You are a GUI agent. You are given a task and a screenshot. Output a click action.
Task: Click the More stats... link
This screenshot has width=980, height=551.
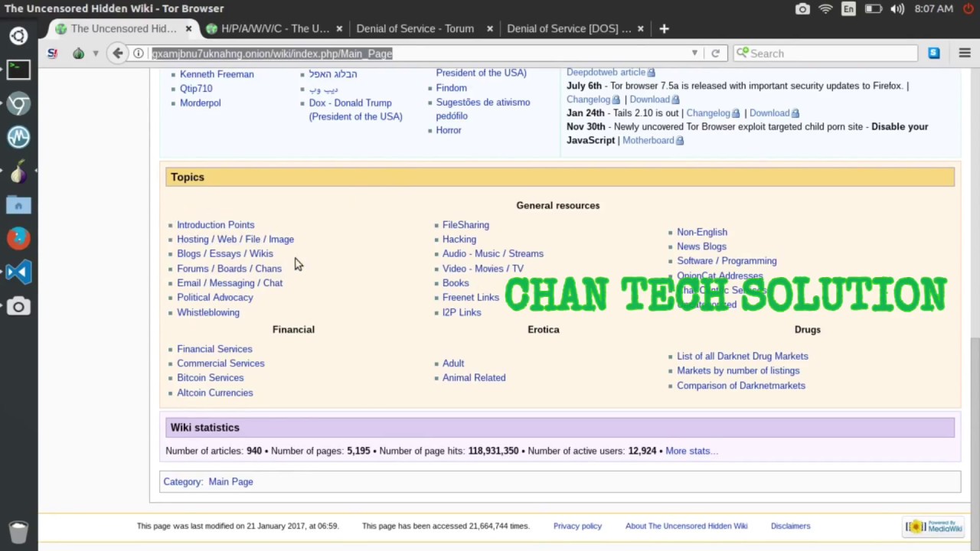coord(691,452)
